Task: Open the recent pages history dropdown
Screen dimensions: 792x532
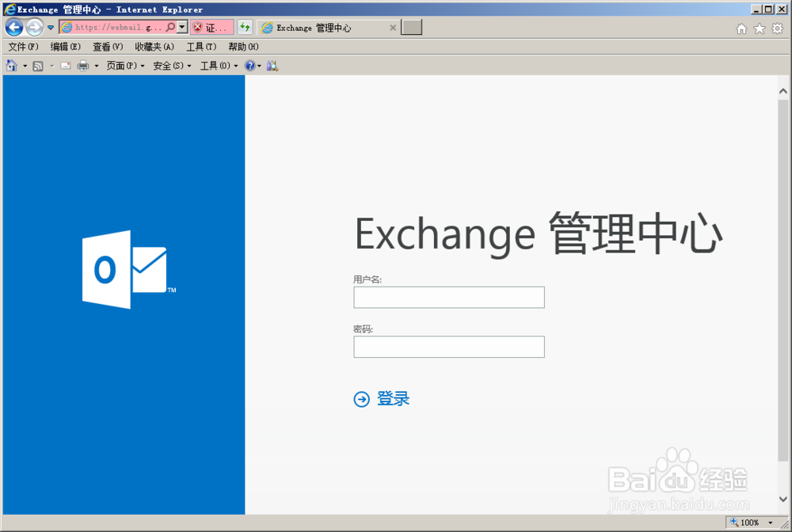Action: [x=51, y=28]
